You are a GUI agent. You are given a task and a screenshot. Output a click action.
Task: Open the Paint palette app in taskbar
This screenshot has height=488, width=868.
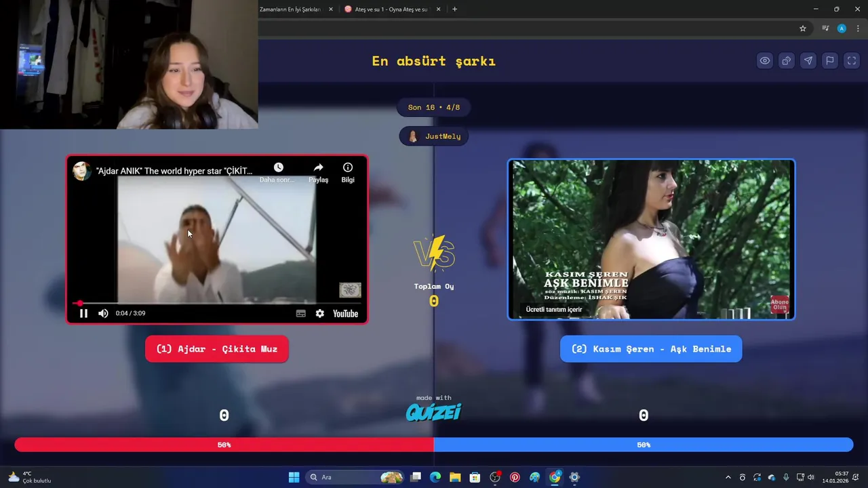pos(534,477)
